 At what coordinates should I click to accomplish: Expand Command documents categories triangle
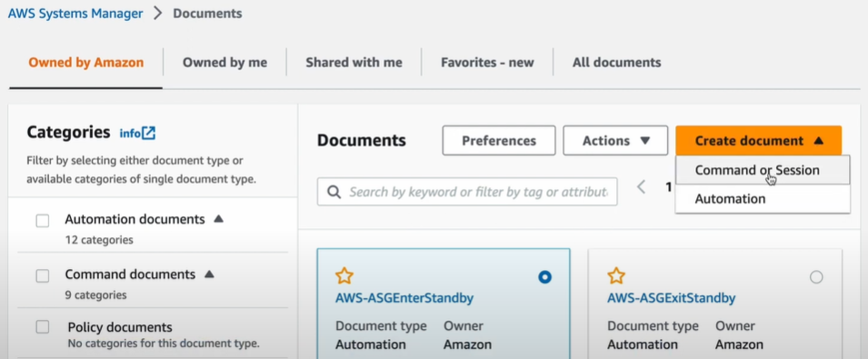click(x=209, y=274)
